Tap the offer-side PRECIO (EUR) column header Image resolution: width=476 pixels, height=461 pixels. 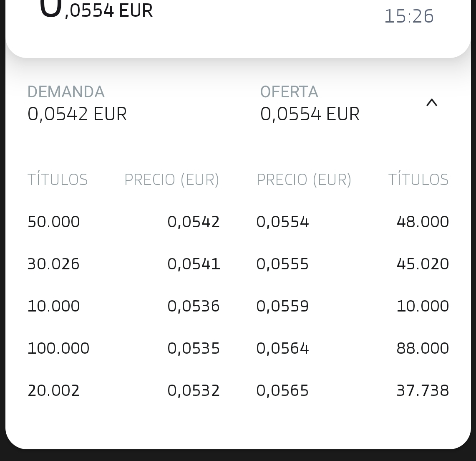point(304,180)
